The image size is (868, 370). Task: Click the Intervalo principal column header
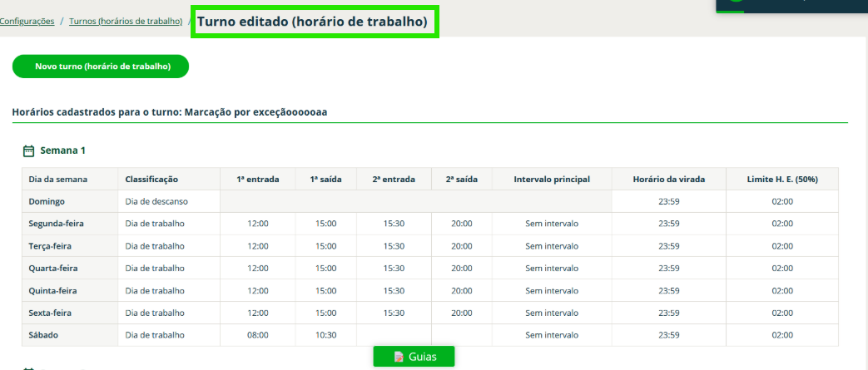[x=551, y=179]
